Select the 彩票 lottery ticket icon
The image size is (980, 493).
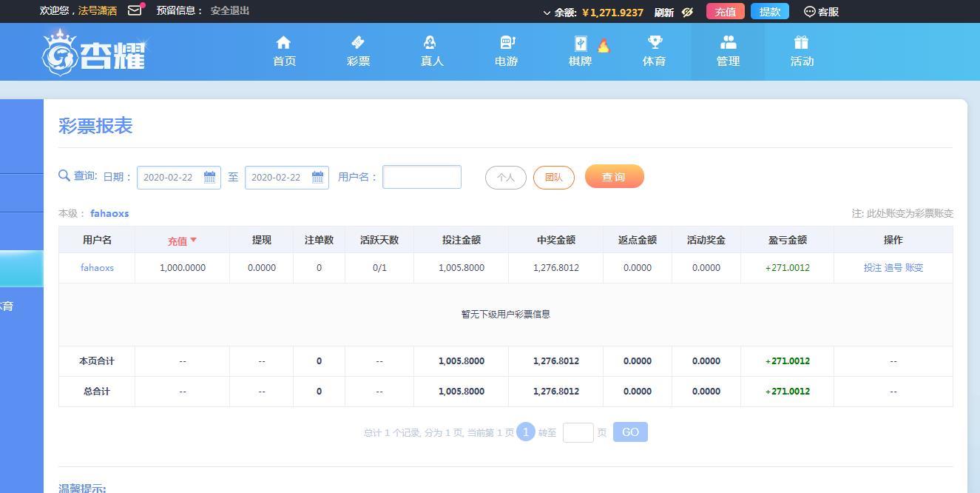[x=358, y=42]
